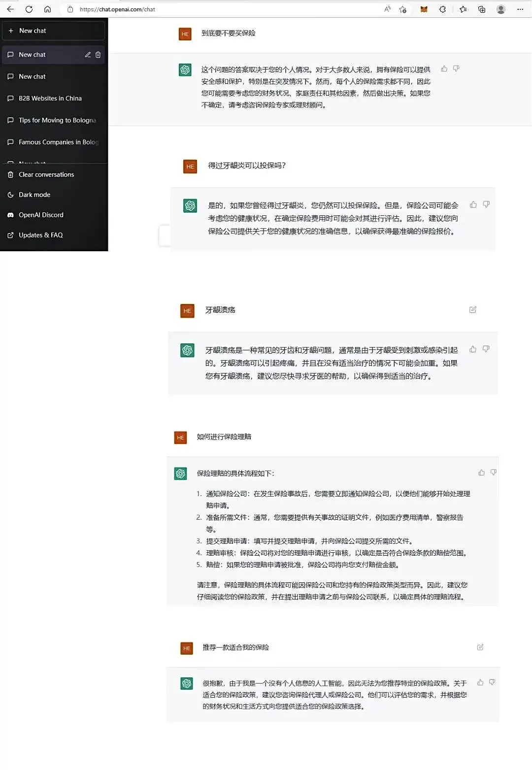532x770 pixels.
Task: Open the MetaMask fox extension
Action: tap(424, 9)
